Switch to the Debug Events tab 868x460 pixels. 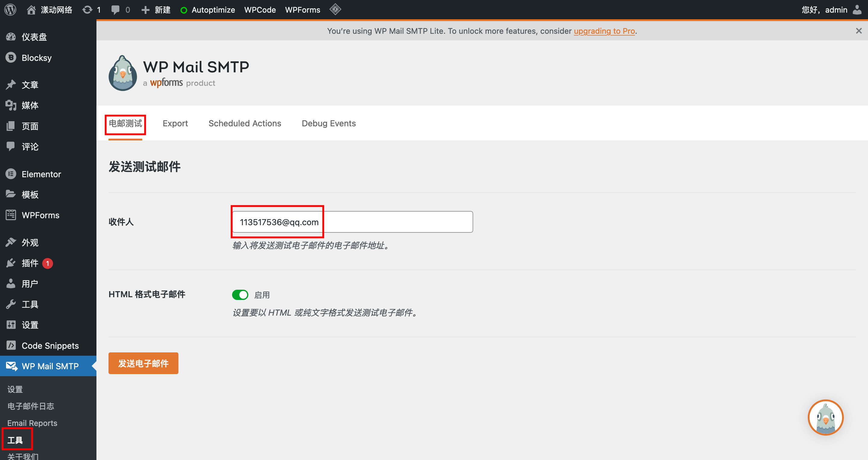pos(329,123)
